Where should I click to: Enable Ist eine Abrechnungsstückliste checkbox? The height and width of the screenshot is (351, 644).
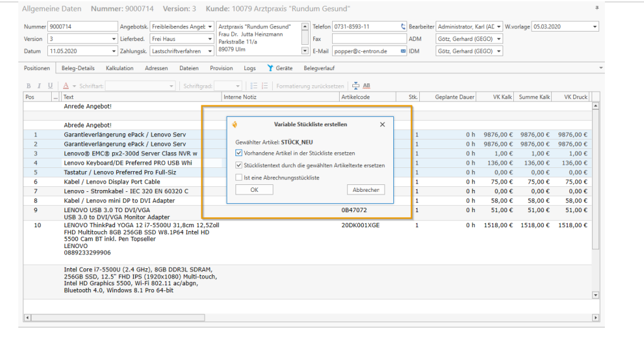point(239,178)
